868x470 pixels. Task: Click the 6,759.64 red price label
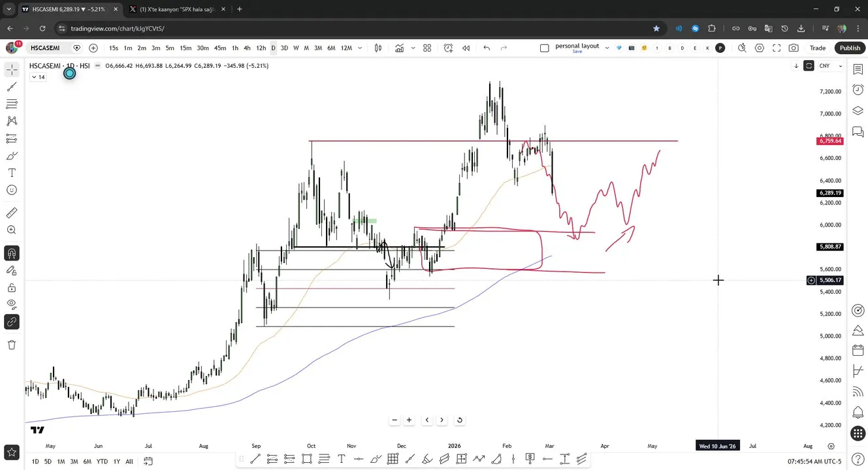(x=830, y=141)
